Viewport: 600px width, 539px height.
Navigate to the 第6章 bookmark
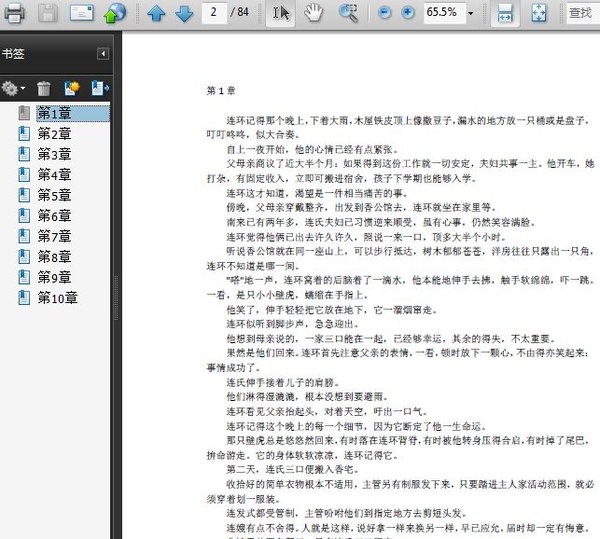54,216
